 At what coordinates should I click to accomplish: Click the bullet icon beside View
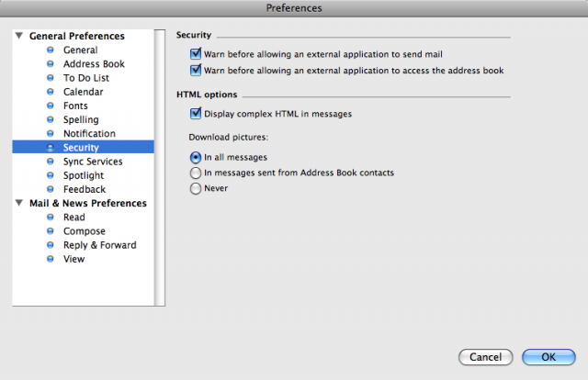click(x=51, y=259)
